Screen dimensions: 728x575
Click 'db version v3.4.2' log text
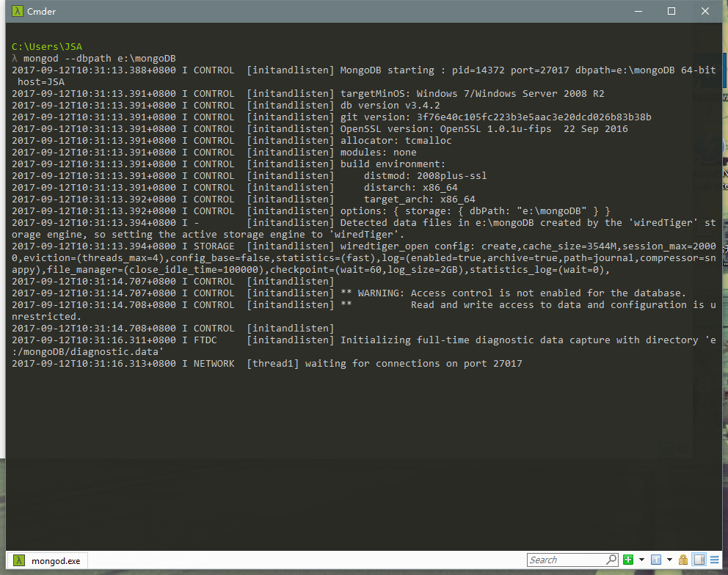(390, 106)
